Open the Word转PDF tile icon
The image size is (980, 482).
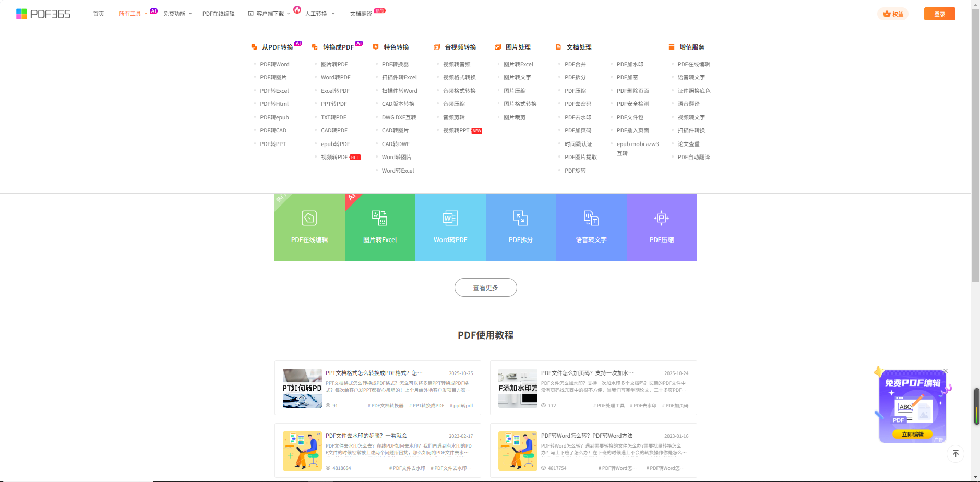(450, 218)
